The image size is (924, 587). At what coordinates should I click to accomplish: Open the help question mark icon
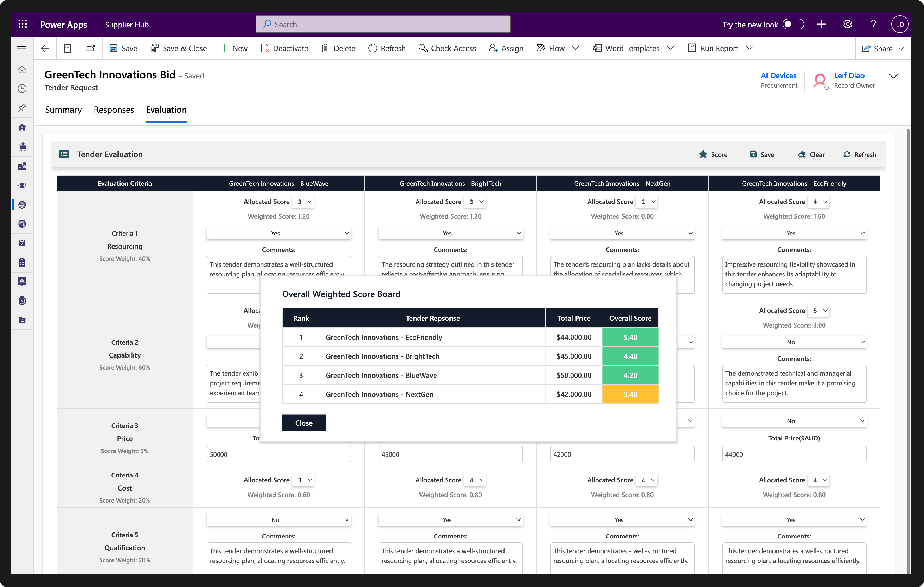[x=873, y=24]
